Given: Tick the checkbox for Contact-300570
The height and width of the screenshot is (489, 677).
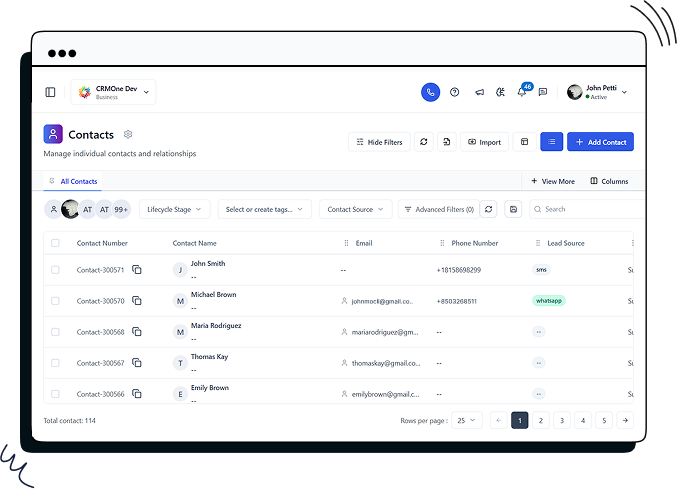Looking at the screenshot, I should [55, 301].
